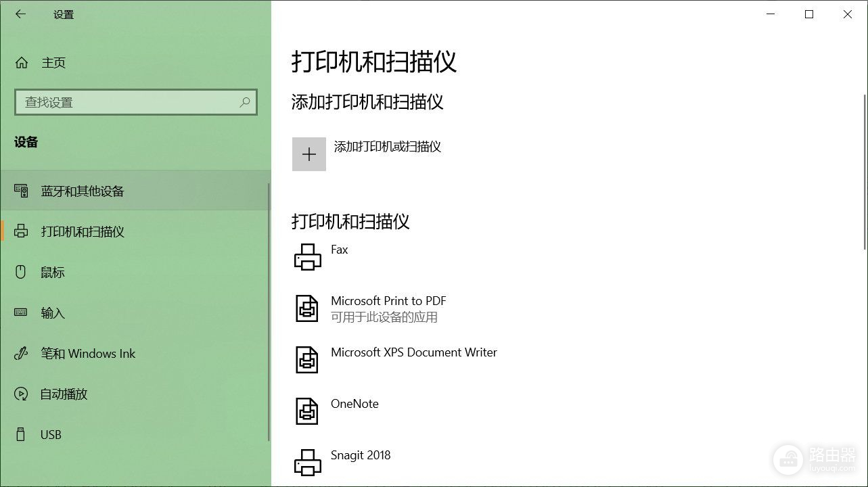Focus the 查找设置 search box
Viewport: 868px width, 487px height.
136,102
